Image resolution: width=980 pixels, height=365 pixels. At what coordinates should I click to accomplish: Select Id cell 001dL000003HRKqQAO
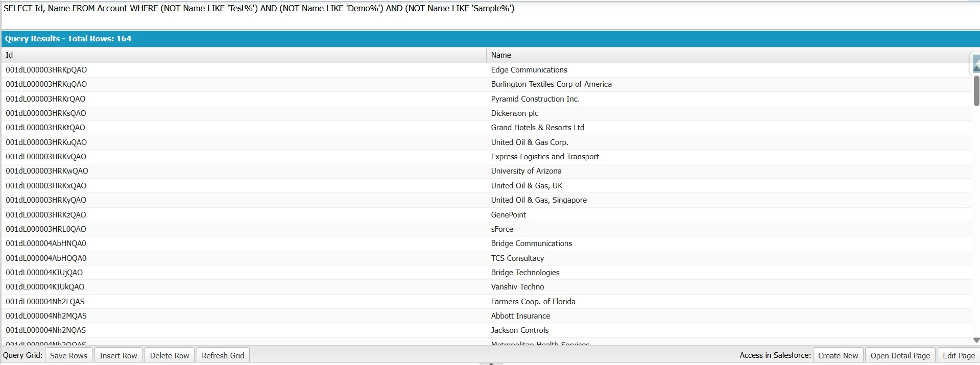pos(244,84)
